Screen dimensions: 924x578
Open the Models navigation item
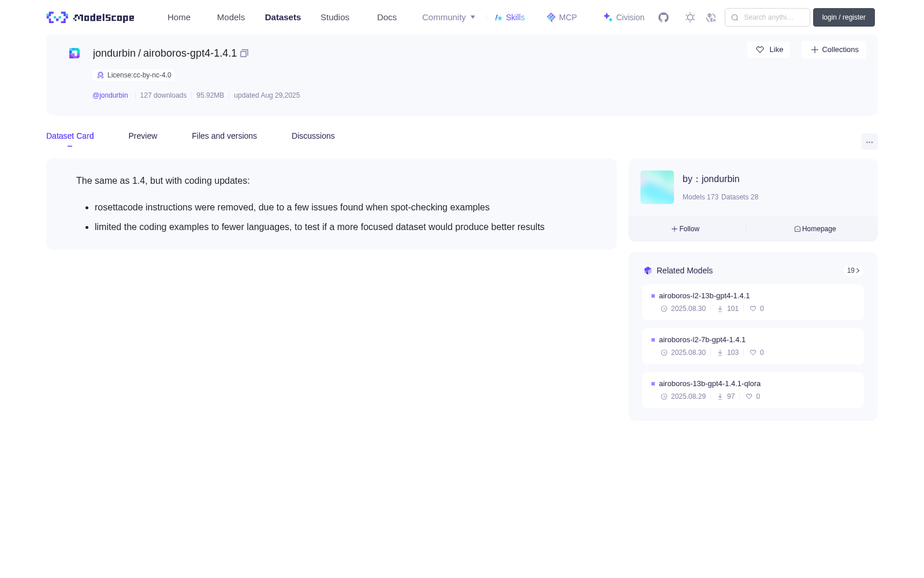pyautogui.click(x=231, y=17)
